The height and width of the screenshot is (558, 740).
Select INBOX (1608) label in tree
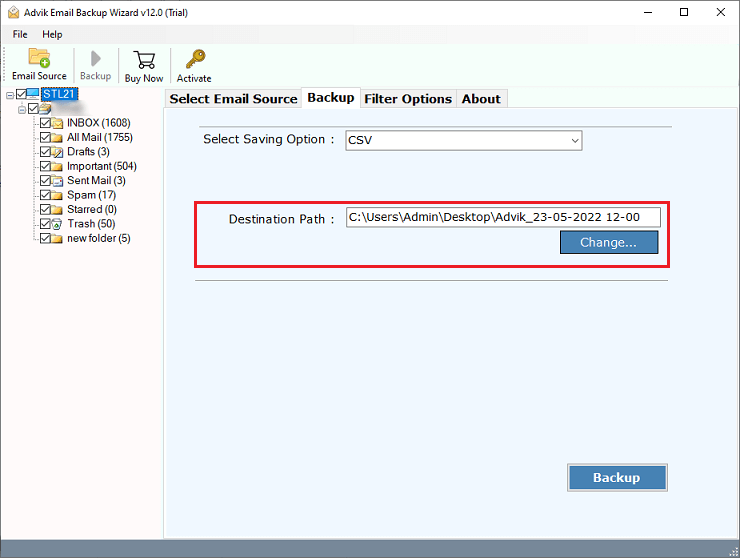(99, 123)
